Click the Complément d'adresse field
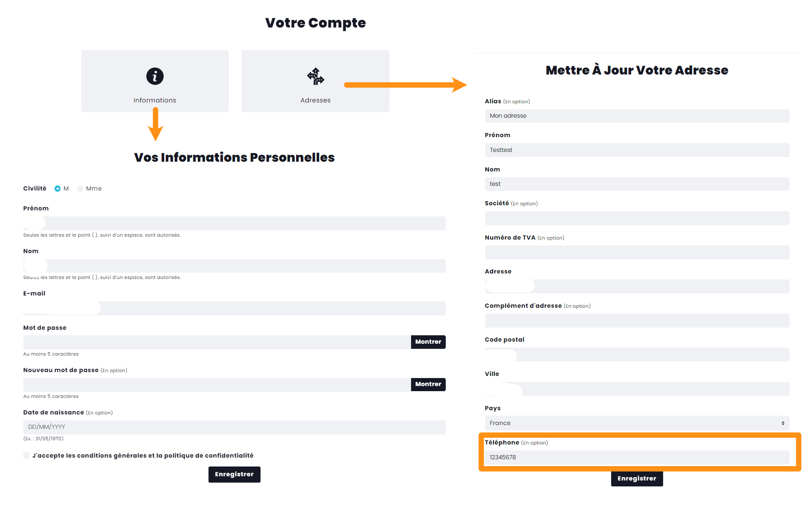 click(x=637, y=321)
